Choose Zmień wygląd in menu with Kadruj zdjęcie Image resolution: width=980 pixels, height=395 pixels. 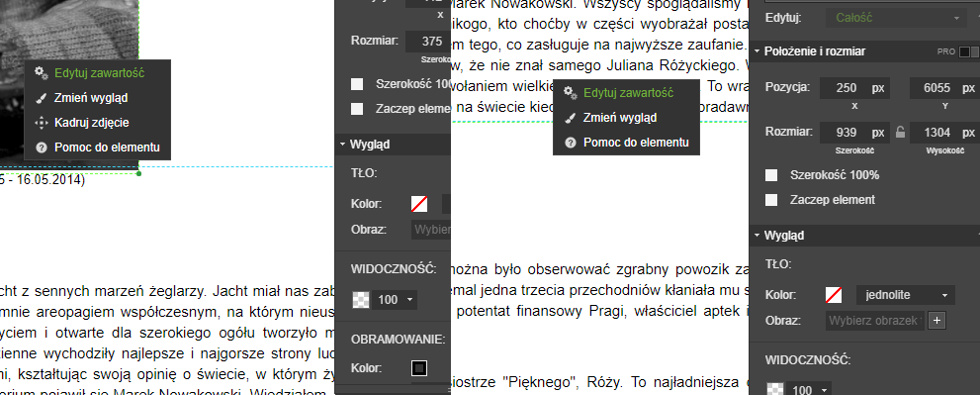91,98
